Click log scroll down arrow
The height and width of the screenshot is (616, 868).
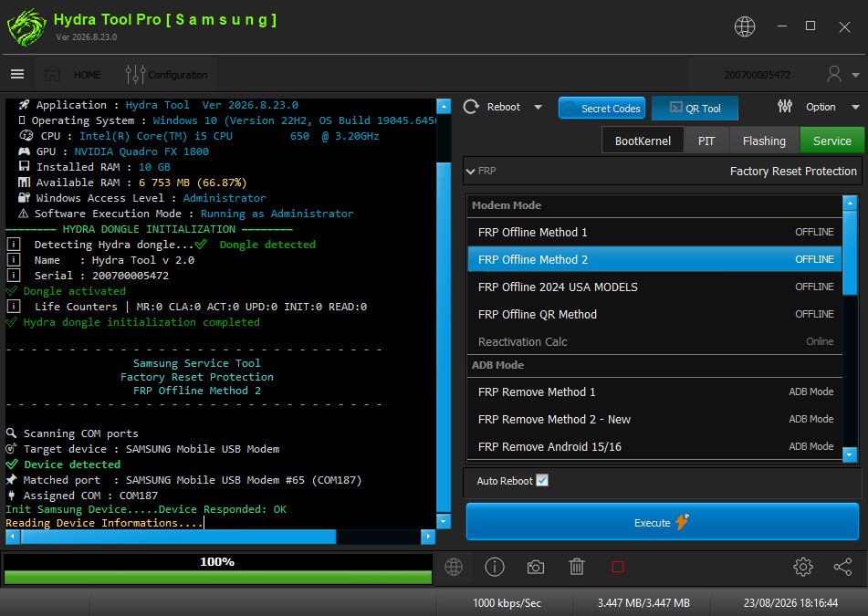tap(444, 521)
